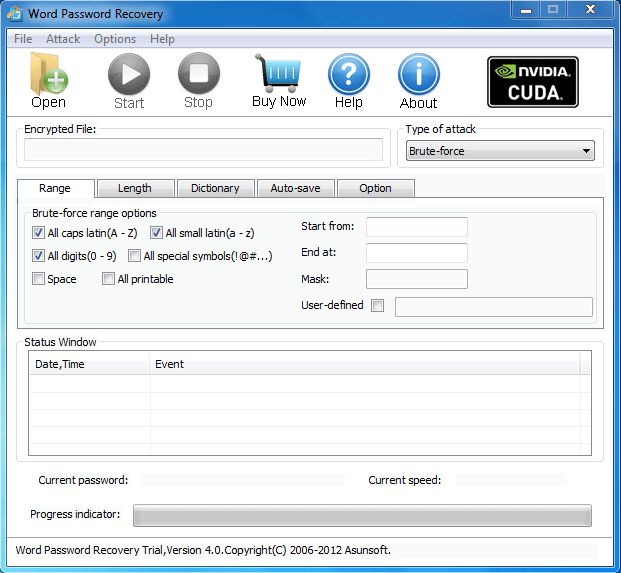The image size is (621, 573).
Task: Uncheck All digits(0 - 9) checkbox
Action: (x=38, y=256)
